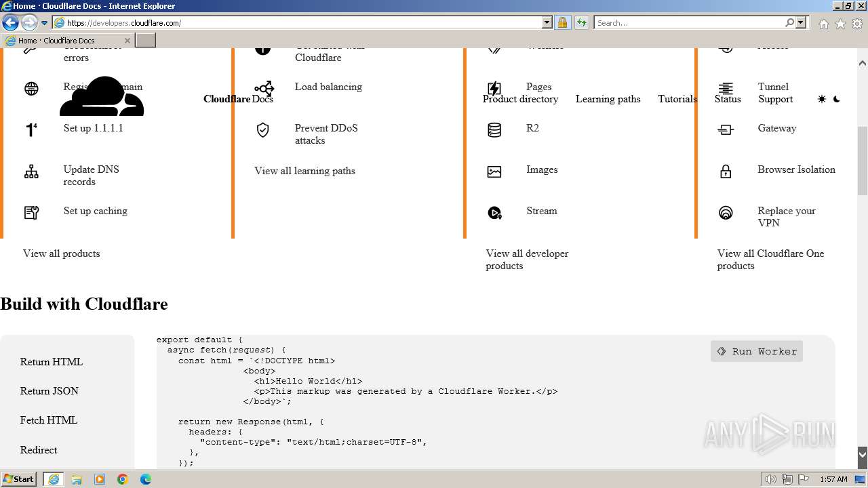Open the Favorites star icon
The height and width of the screenshot is (488, 868).
click(840, 24)
